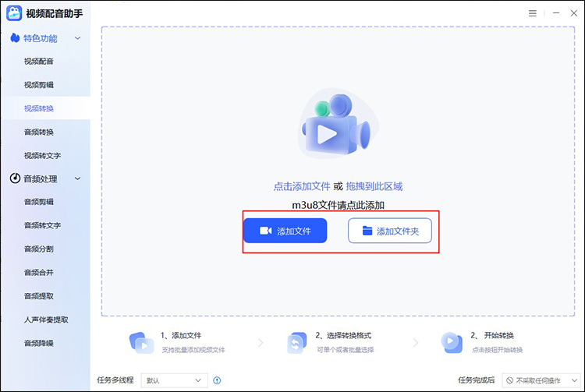Open 音频转文字 in the sidebar
This screenshot has width=585, height=392.
pos(42,225)
